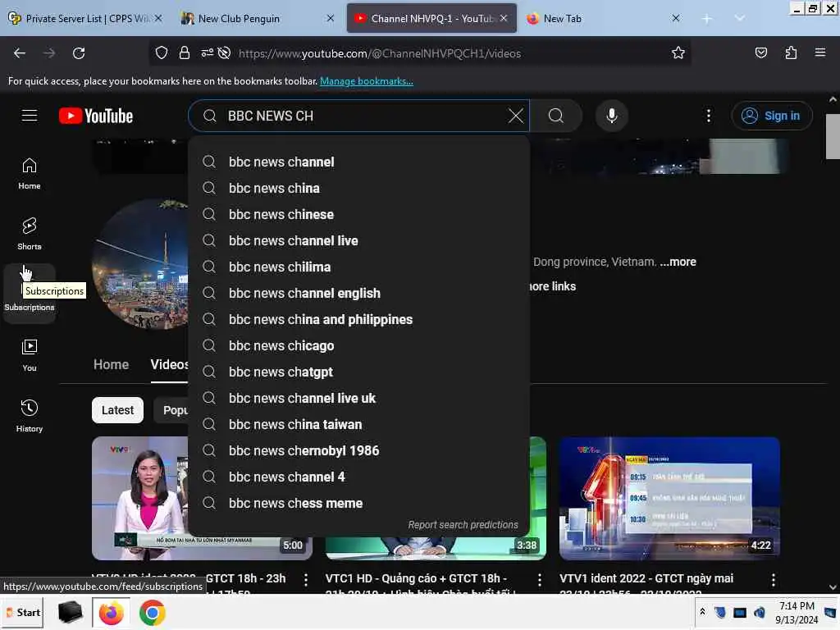This screenshot has width=840, height=630.
Task: Choose suggestion bbc news channel
Action: click(x=359, y=162)
